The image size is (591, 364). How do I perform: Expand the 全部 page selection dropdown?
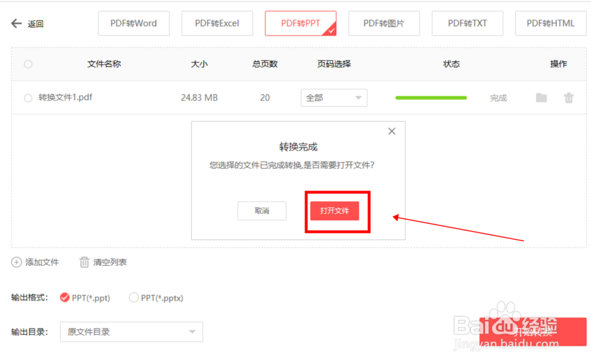(x=334, y=98)
